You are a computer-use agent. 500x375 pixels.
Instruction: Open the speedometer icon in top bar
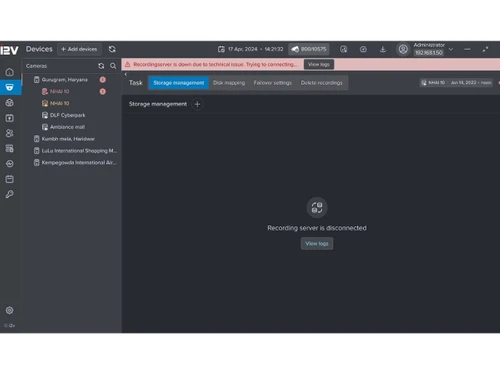click(x=363, y=49)
